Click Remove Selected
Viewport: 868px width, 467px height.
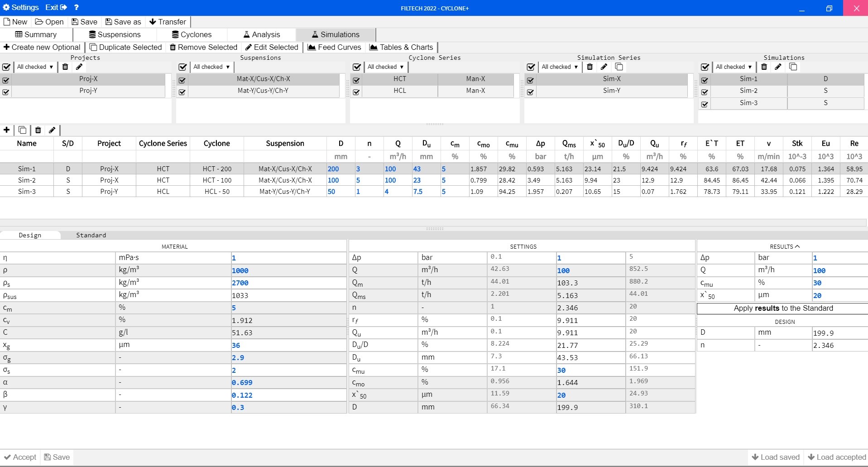(x=203, y=47)
